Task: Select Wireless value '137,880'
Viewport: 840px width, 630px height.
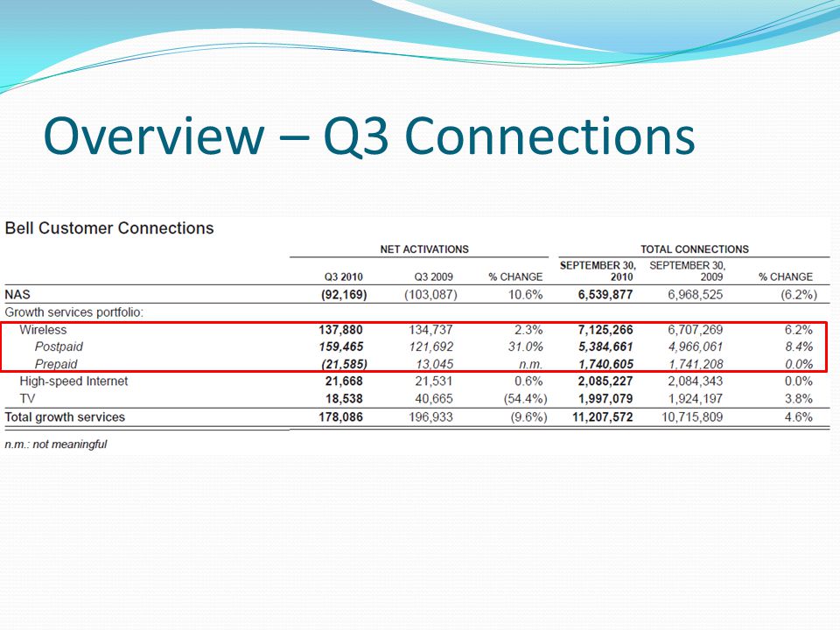Action: [x=340, y=330]
